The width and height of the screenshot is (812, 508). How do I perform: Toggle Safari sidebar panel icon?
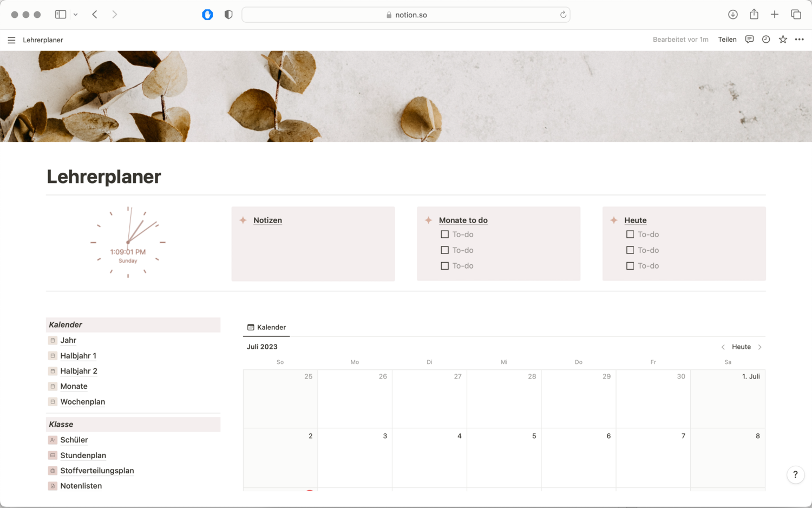pos(61,15)
